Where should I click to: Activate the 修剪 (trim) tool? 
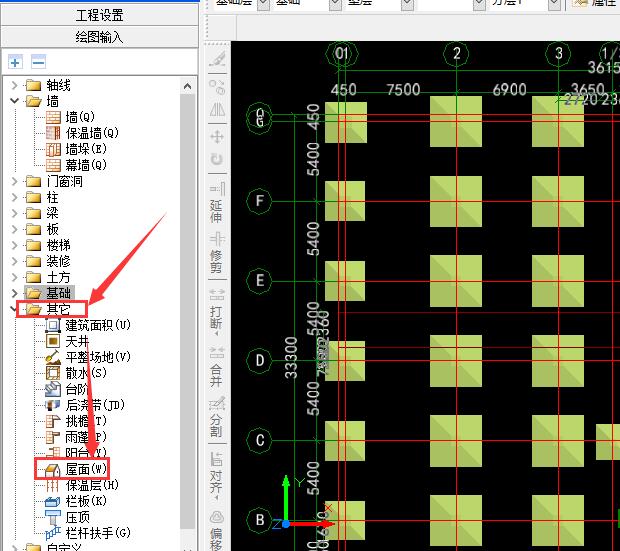pos(217,253)
